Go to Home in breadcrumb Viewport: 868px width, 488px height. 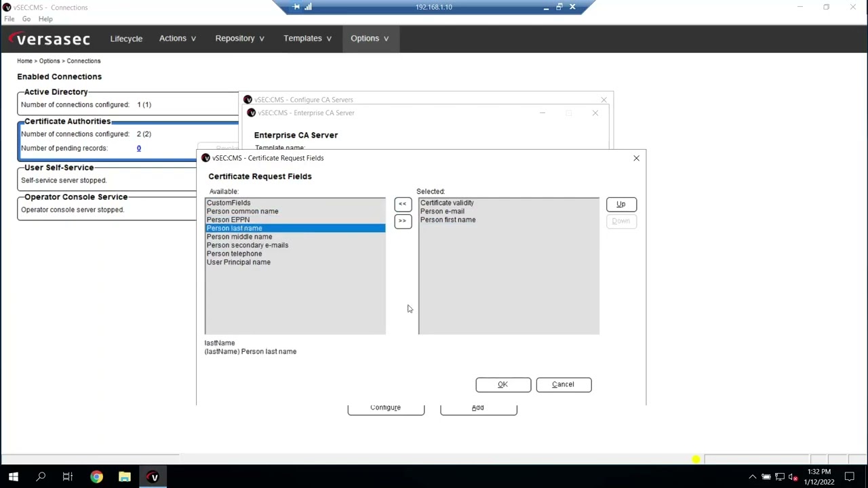pos(24,61)
